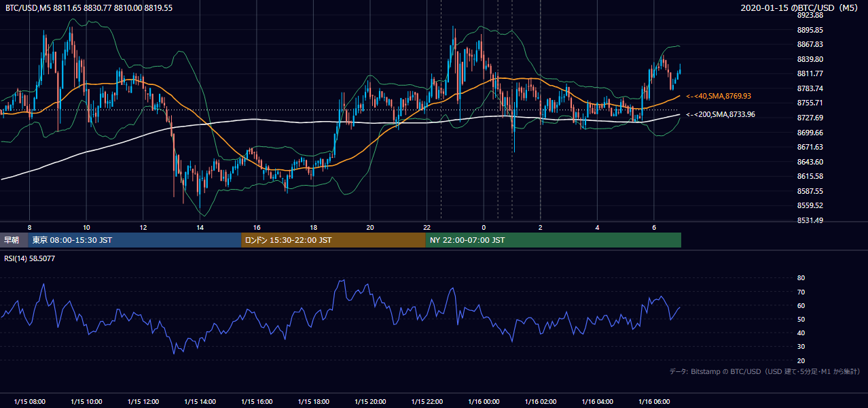Click price scale value 8587.55
This screenshot has height=408, width=868.
(x=810, y=191)
